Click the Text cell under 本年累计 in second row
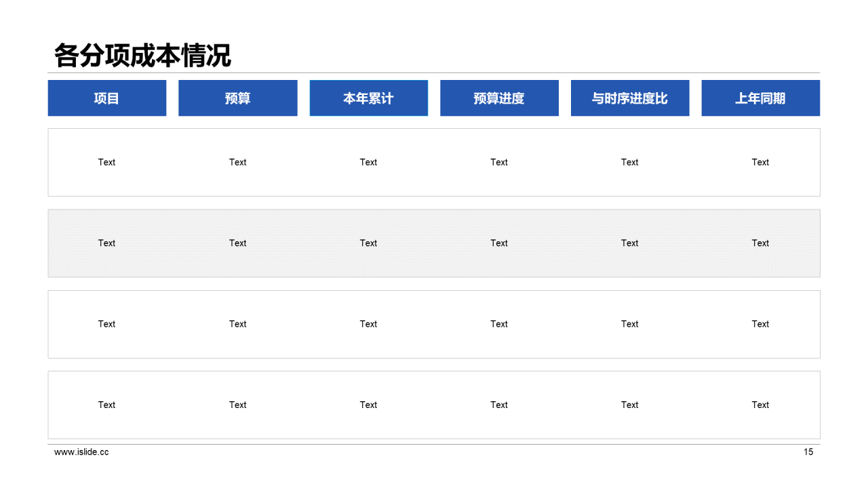 click(x=368, y=243)
